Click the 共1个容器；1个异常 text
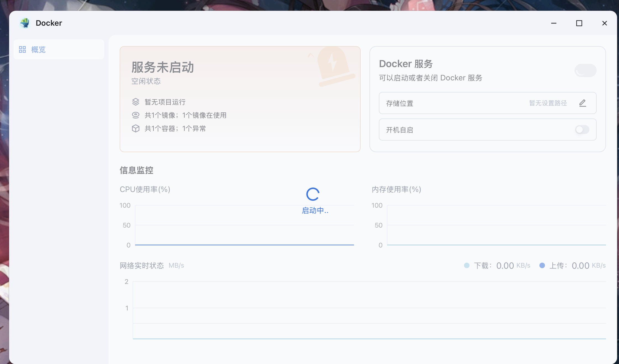The height and width of the screenshot is (364, 619). click(175, 128)
